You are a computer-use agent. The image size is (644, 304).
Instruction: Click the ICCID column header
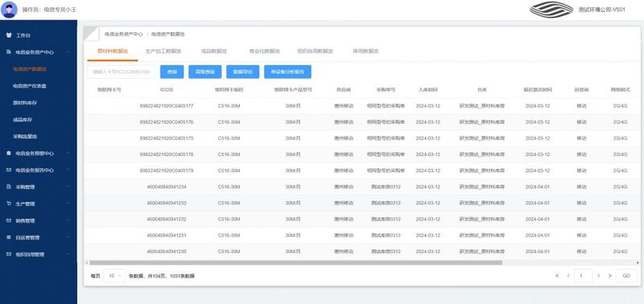pyautogui.click(x=167, y=89)
